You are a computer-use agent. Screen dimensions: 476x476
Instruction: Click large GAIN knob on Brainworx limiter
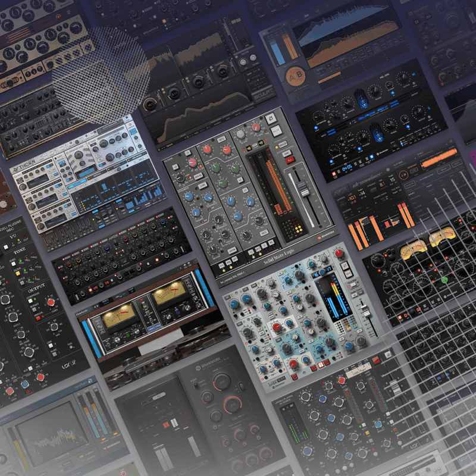pyautogui.click(x=222, y=382)
